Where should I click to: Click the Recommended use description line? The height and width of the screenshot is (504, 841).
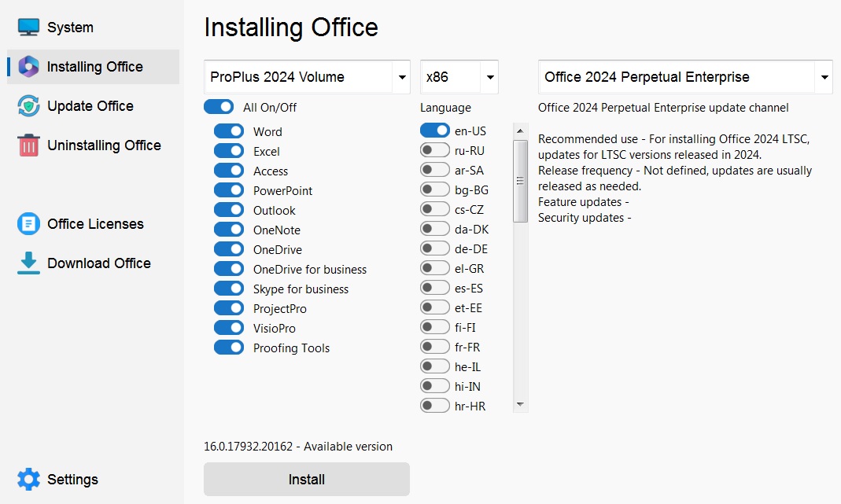click(x=674, y=146)
